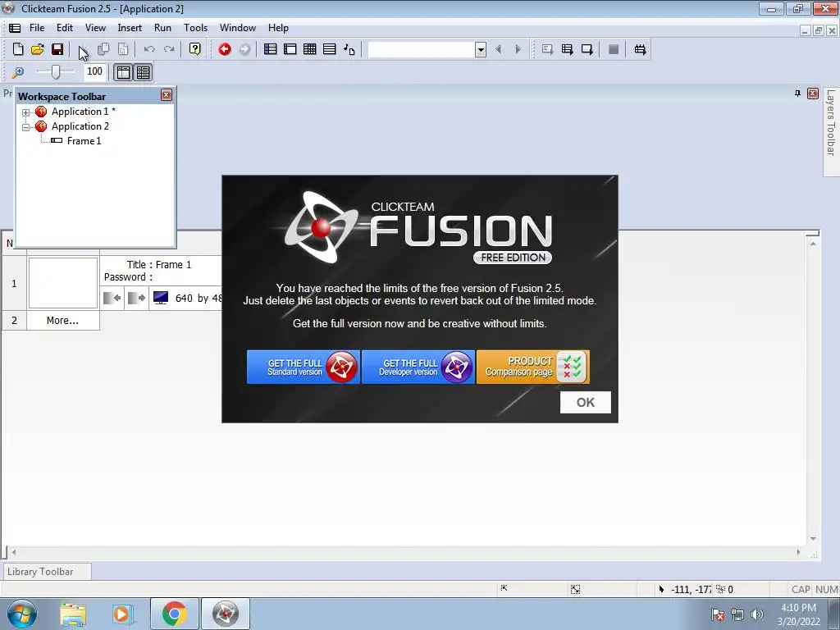Screen dimensions: 840x630
Task: Dismiss the Fusion dialog with OK
Action: [586, 402]
